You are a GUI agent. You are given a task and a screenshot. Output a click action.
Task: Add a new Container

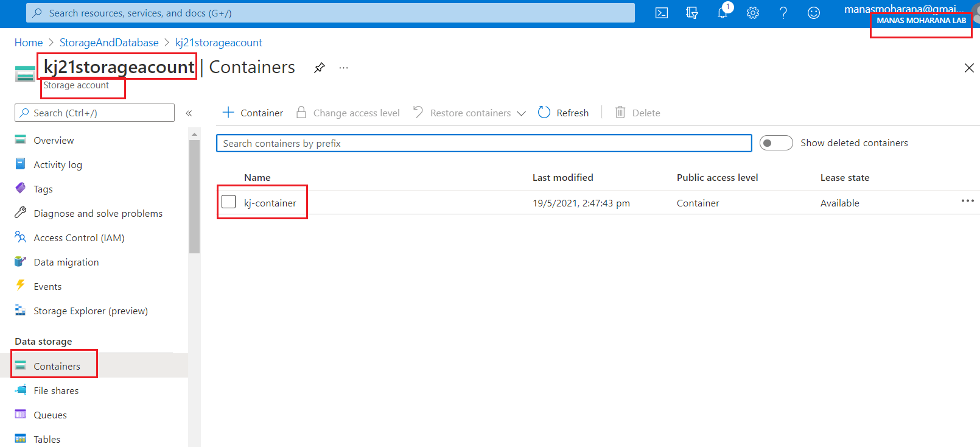coord(253,113)
